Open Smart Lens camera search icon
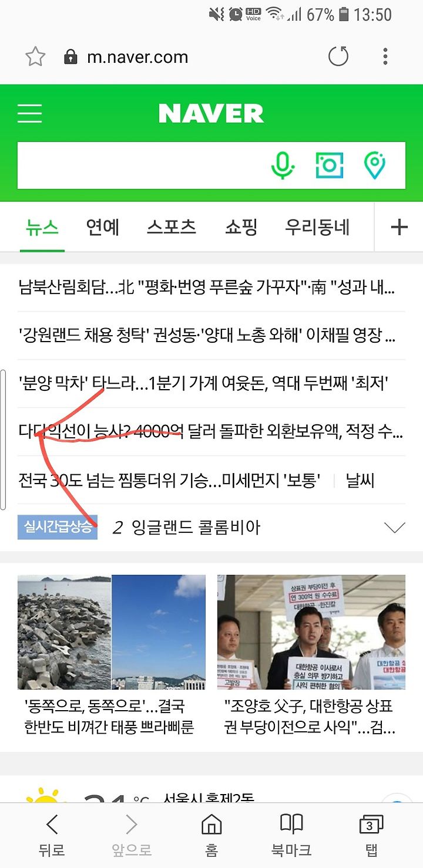The image size is (423, 868). pyautogui.click(x=329, y=166)
